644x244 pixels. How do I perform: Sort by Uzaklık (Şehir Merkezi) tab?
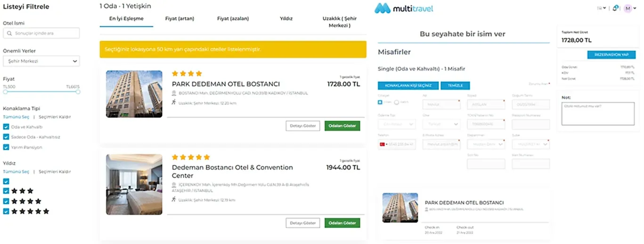(x=339, y=22)
